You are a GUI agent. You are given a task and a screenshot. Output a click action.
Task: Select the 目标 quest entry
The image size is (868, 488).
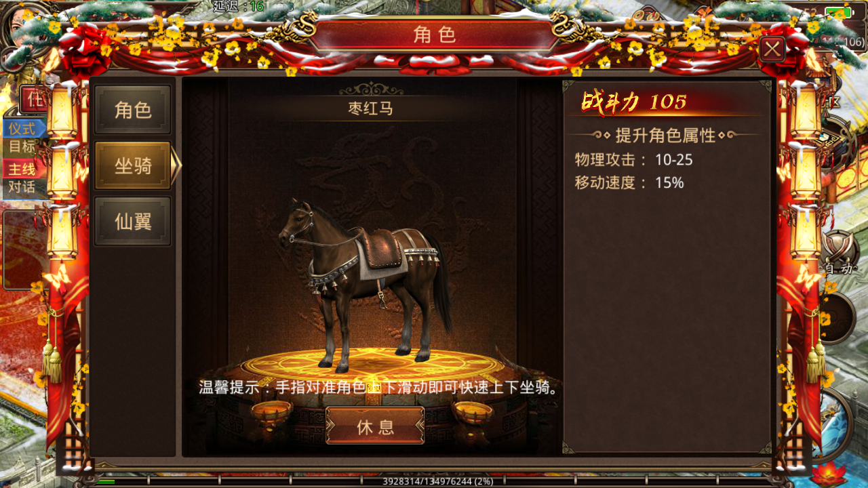pos(23,146)
